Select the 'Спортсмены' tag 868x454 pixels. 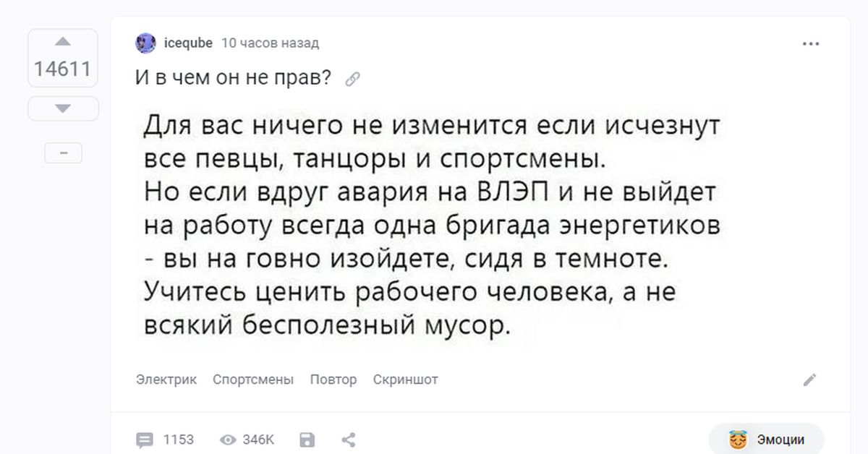click(x=253, y=380)
